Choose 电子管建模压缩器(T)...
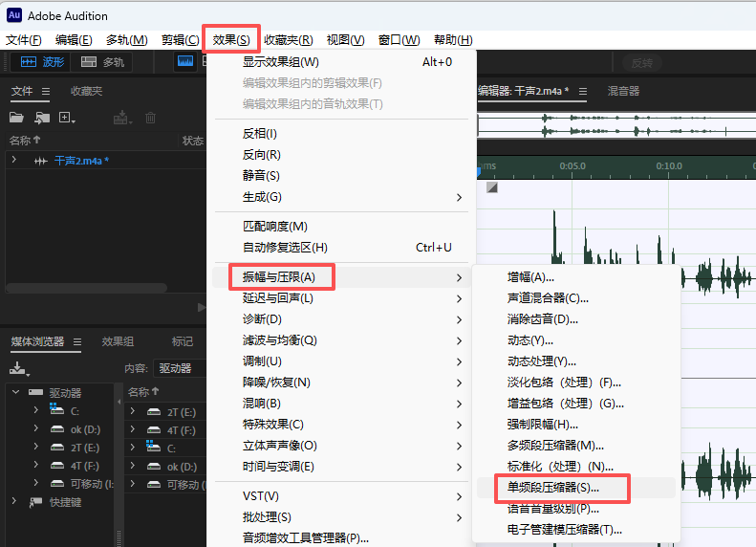The height and width of the screenshot is (547, 756). [x=576, y=530]
